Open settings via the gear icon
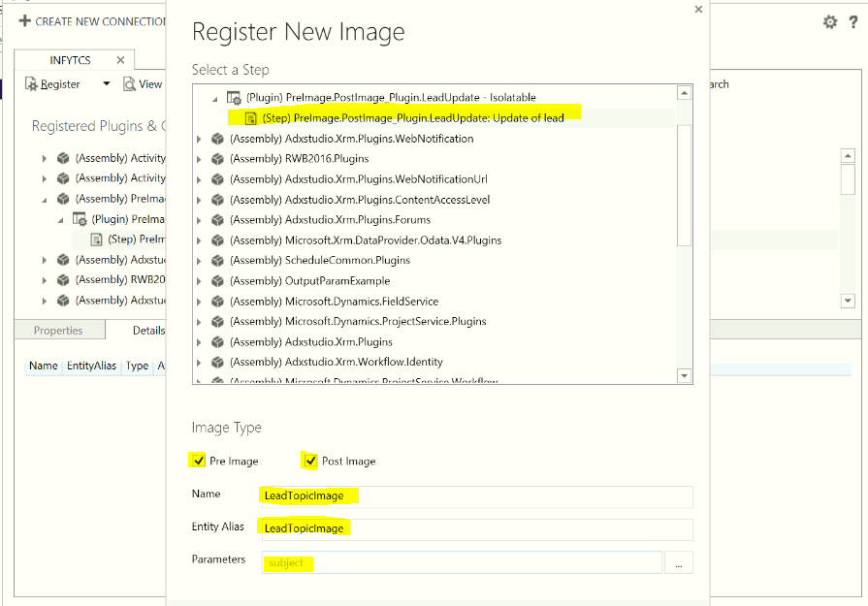The height and width of the screenshot is (606, 868). coord(830,21)
